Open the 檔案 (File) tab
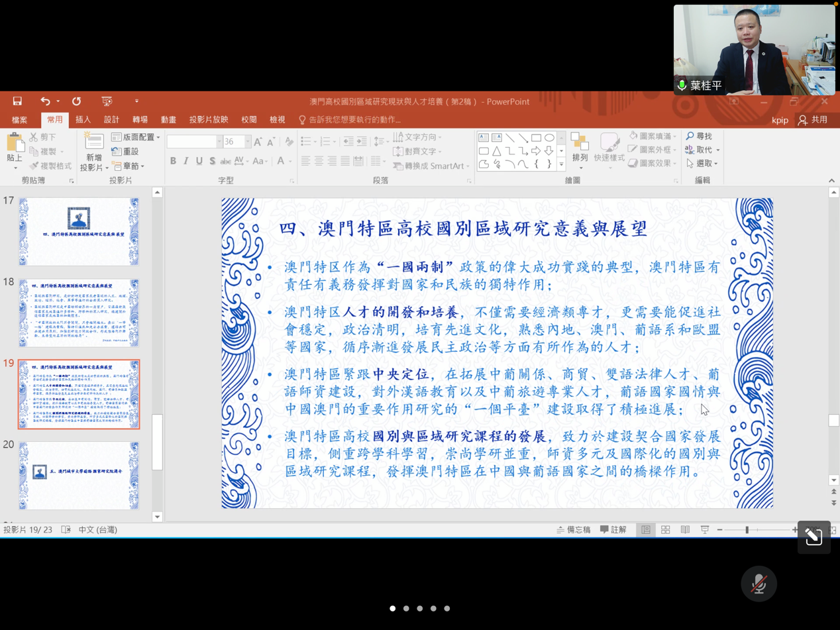 [x=20, y=120]
